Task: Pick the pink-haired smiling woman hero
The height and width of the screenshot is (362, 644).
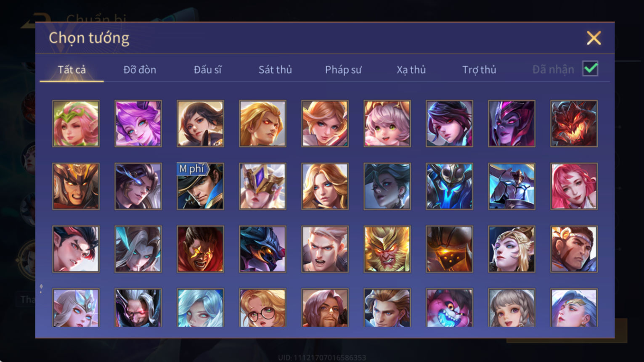Action: pyautogui.click(x=574, y=186)
